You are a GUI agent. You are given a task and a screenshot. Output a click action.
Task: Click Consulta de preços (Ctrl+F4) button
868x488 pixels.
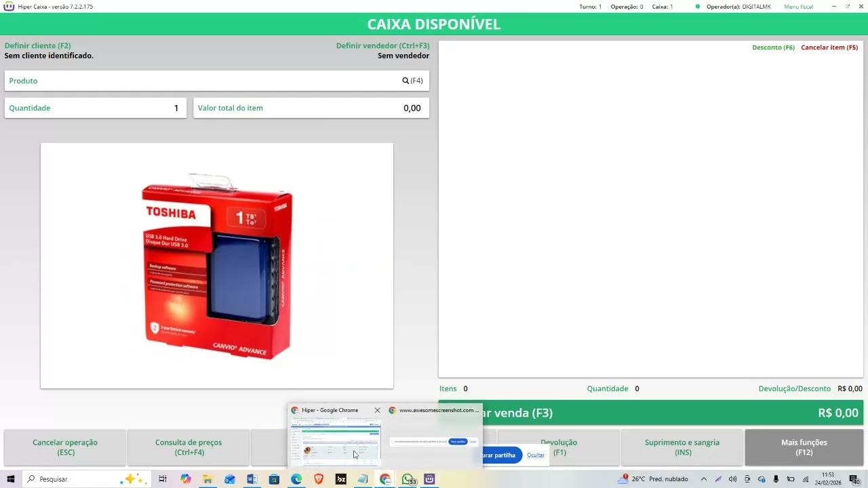click(x=189, y=447)
